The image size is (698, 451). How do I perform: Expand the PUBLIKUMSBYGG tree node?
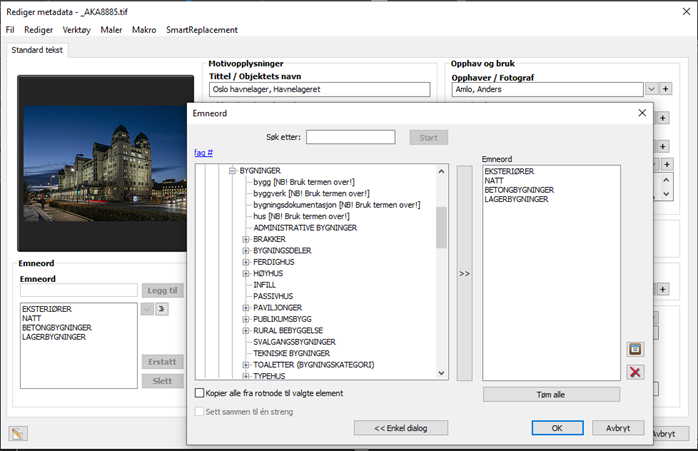pos(245,319)
